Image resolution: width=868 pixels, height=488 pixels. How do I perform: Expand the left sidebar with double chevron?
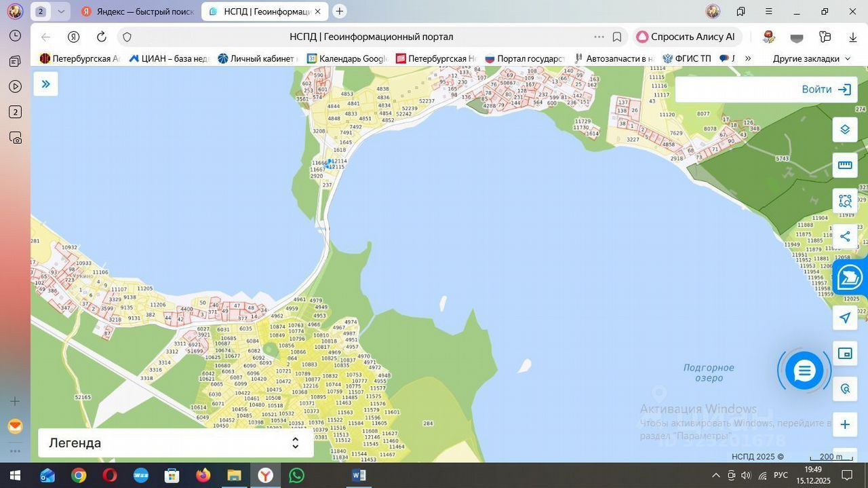pos(46,84)
